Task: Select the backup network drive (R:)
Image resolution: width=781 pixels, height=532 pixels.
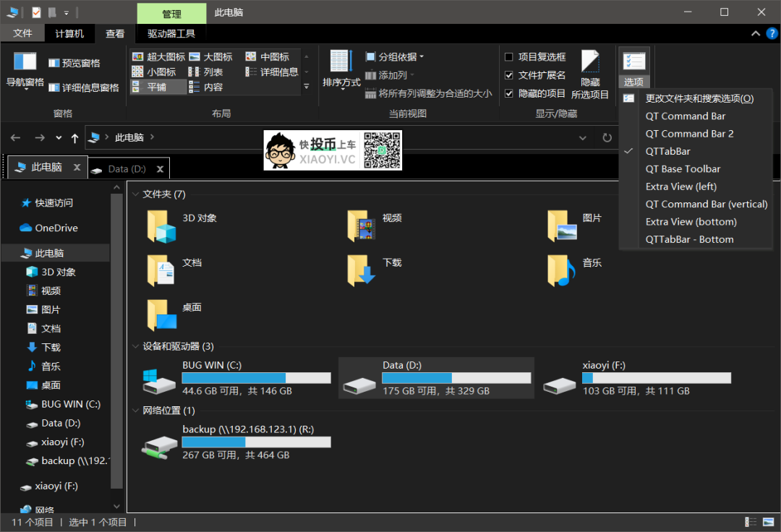Action: point(236,442)
